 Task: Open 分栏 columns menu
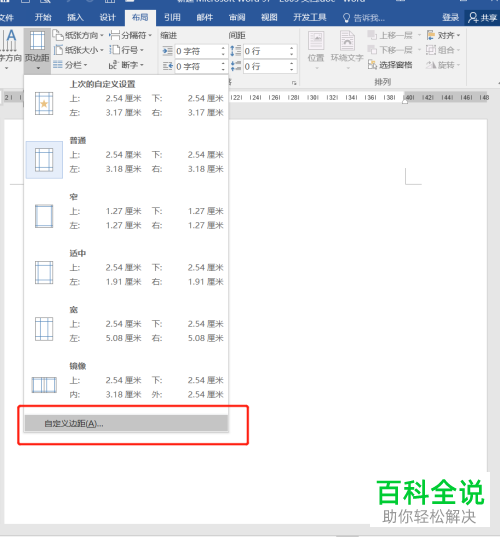click(70, 65)
